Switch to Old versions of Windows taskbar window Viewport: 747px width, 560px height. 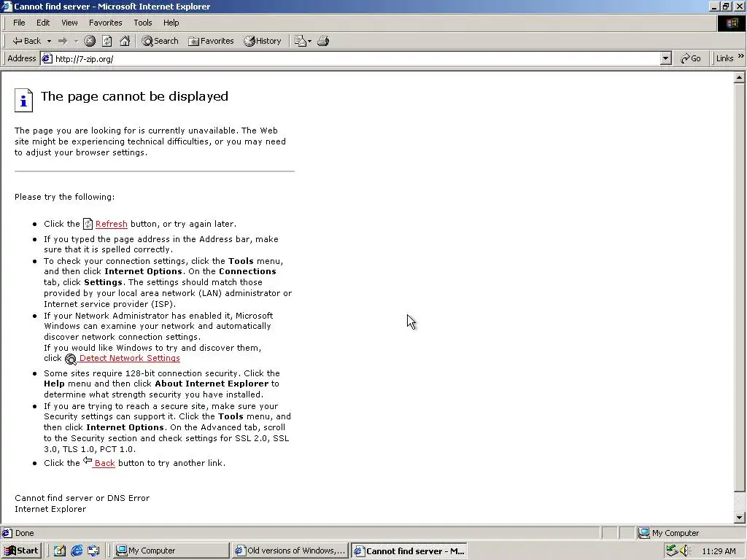click(290, 551)
